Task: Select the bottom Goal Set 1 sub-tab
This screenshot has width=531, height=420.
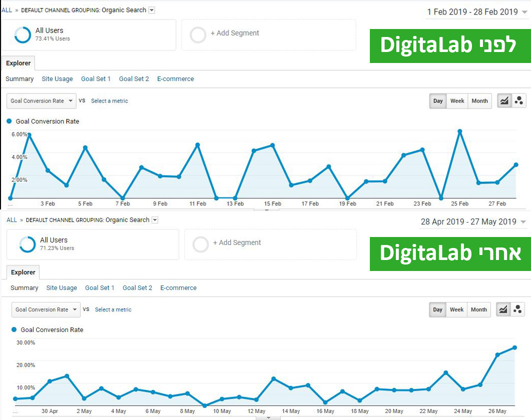Action: pyautogui.click(x=100, y=287)
